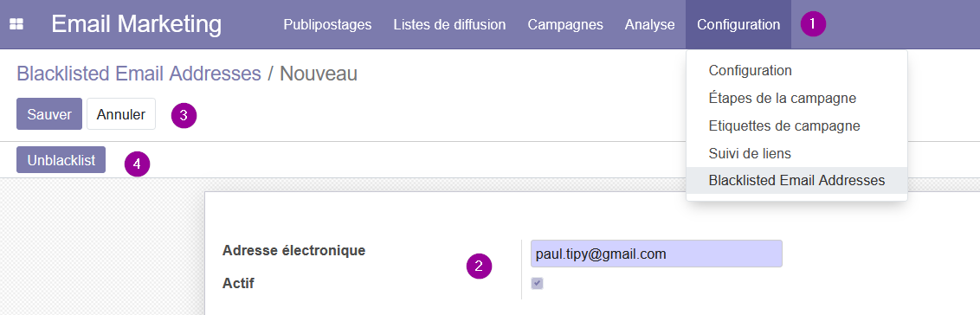Cancel editing with Annuler button
This screenshot has height=315, width=980.
coord(121,113)
